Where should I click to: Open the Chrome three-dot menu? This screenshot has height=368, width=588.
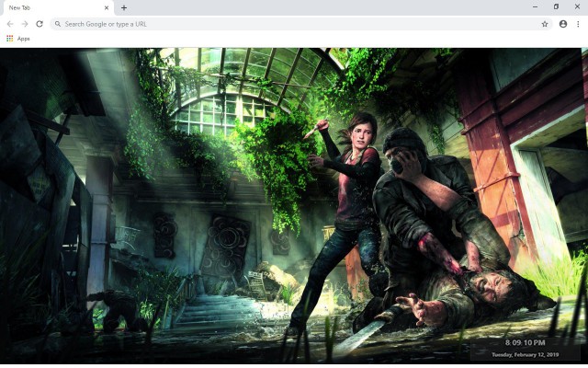578,24
